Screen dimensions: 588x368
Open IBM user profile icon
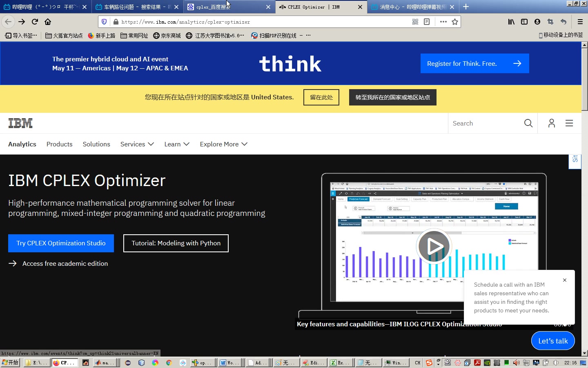click(552, 123)
